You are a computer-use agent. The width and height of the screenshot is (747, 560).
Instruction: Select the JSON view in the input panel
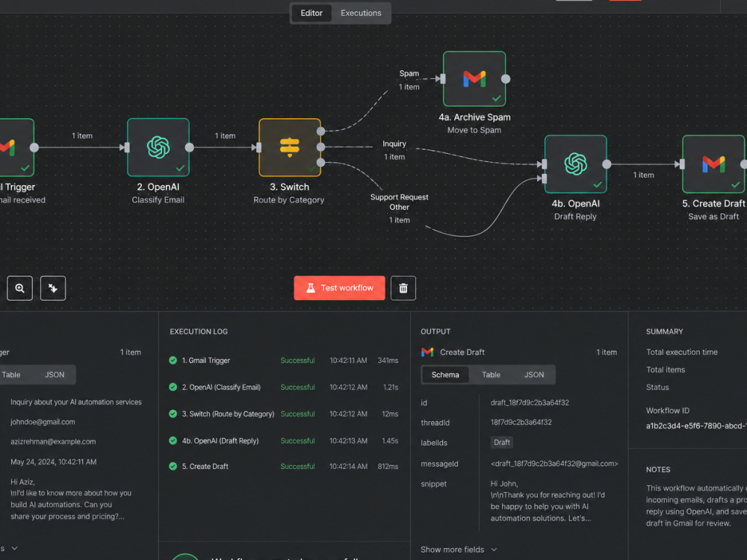click(x=55, y=375)
